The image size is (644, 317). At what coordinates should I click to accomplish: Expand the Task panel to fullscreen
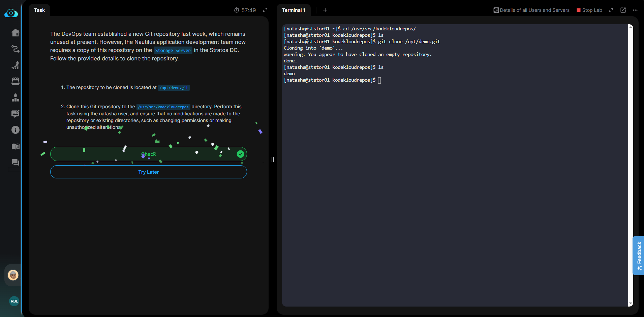pyautogui.click(x=265, y=10)
